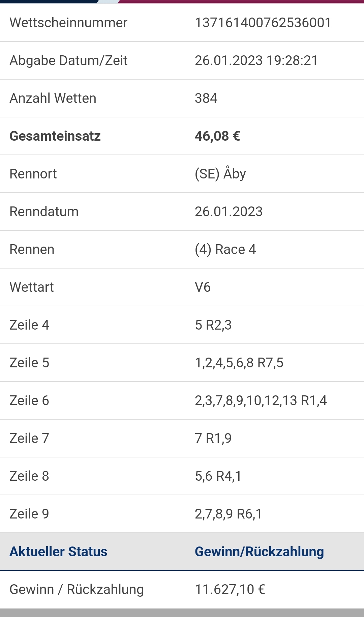Select the Zeile 8 picks 5,6 R4,1
364x617 pixels.
point(218,476)
